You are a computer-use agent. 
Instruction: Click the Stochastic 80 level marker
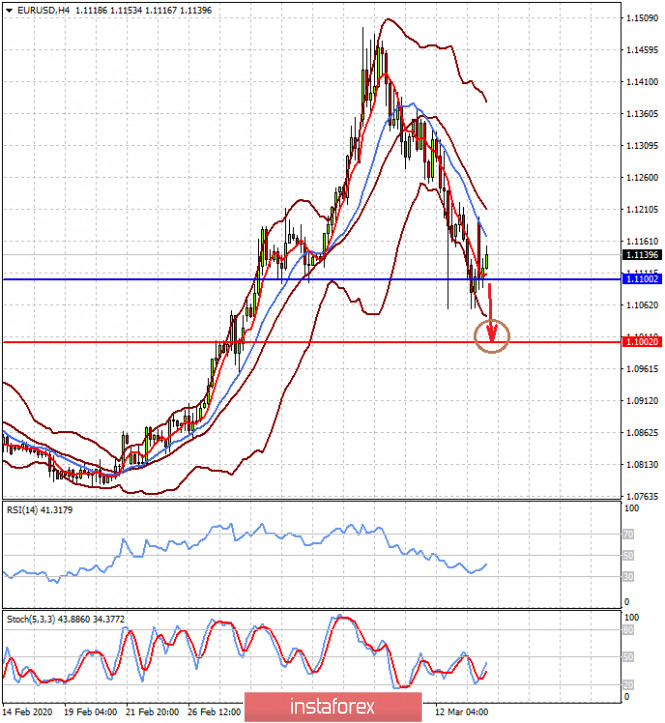[626, 631]
